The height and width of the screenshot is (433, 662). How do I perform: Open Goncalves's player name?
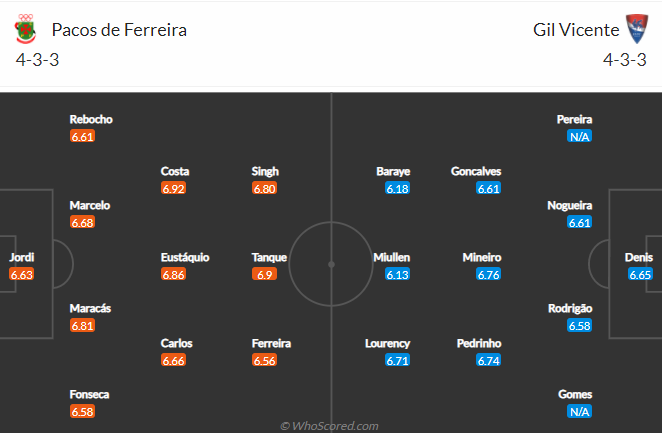[476, 171]
